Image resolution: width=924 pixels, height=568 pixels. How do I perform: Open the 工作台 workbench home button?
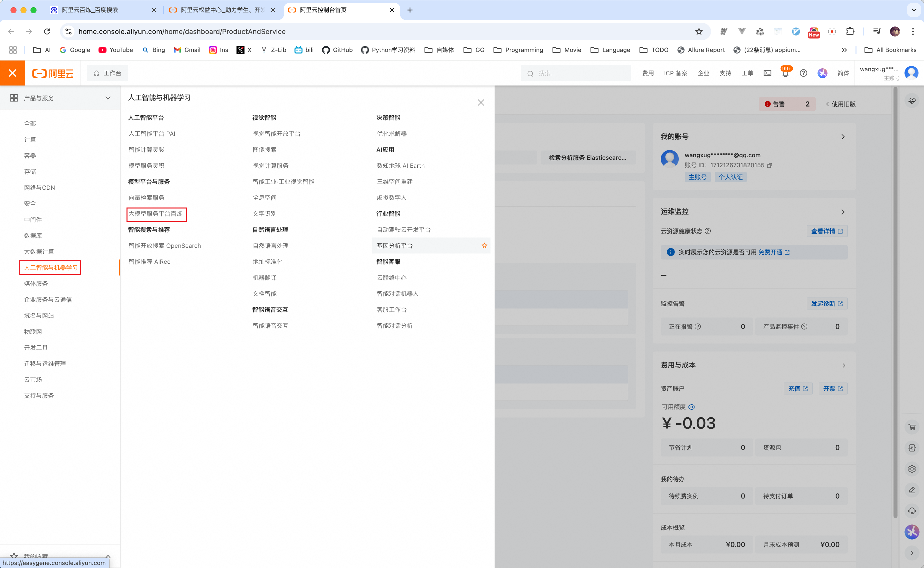click(x=107, y=73)
